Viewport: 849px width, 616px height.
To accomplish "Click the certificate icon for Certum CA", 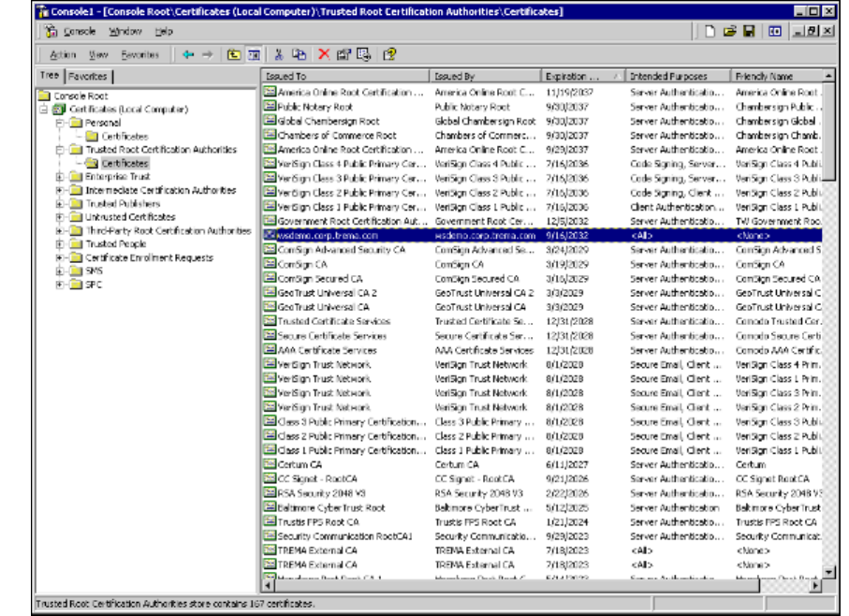I will tap(270, 464).
